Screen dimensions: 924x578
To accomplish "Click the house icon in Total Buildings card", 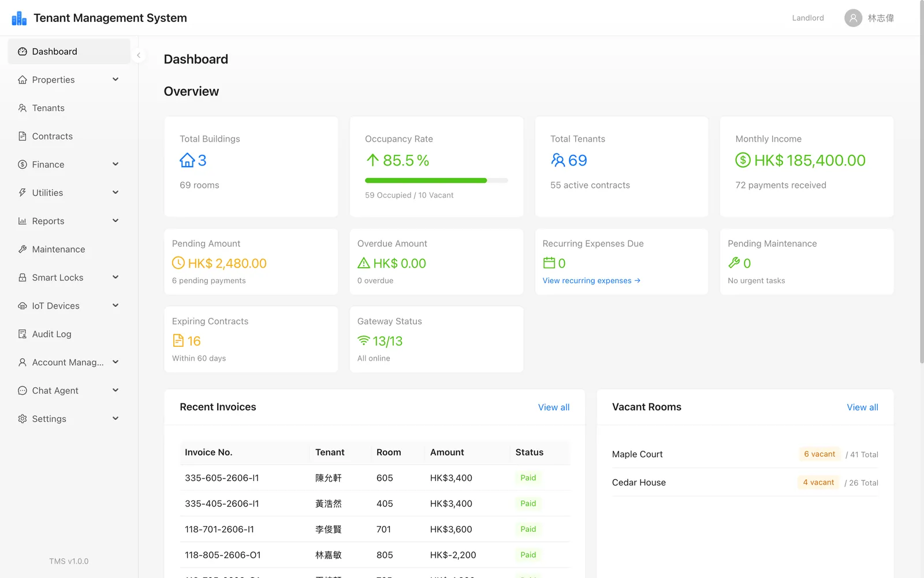I will [x=187, y=160].
